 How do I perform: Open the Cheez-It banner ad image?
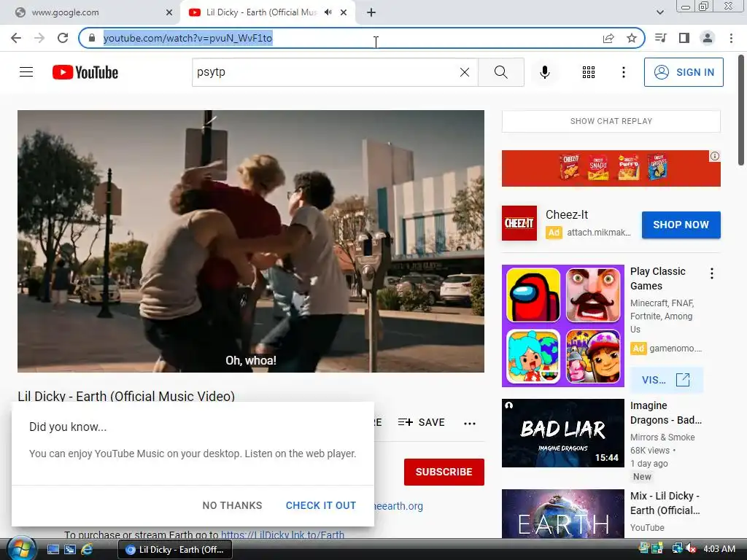(x=611, y=168)
